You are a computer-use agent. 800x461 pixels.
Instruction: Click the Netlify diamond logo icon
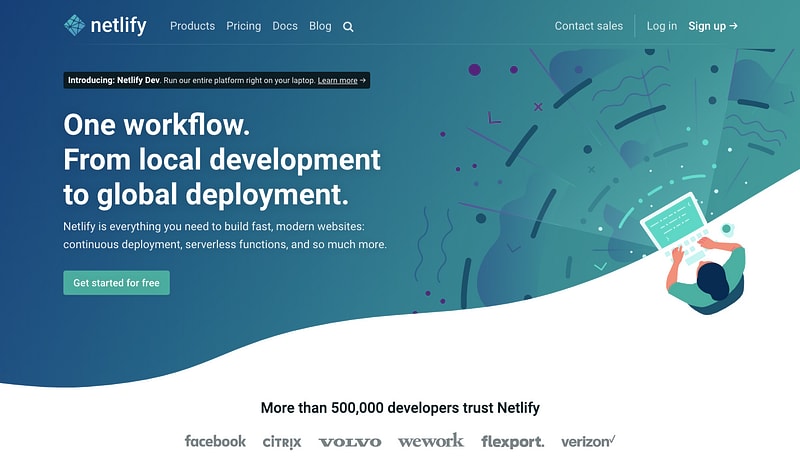[x=74, y=25]
